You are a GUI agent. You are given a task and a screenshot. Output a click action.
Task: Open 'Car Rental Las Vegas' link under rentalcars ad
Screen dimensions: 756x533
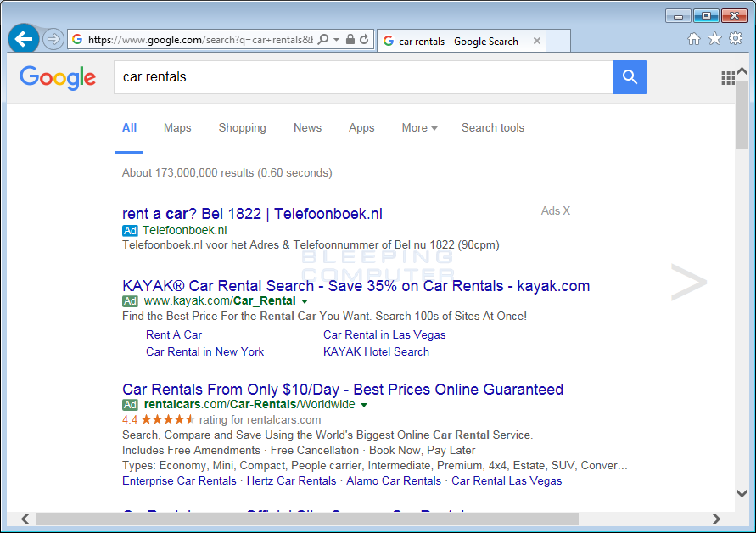507,481
